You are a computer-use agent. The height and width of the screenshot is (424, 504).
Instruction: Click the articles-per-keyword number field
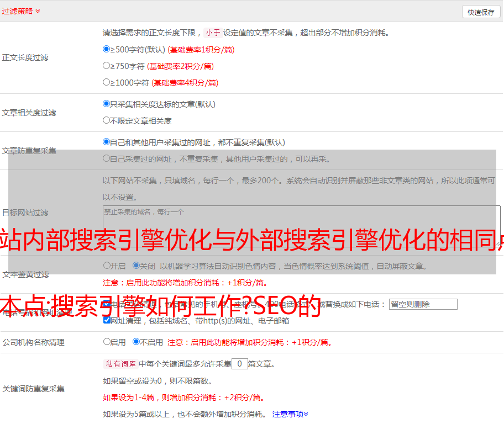coord(239,364)
